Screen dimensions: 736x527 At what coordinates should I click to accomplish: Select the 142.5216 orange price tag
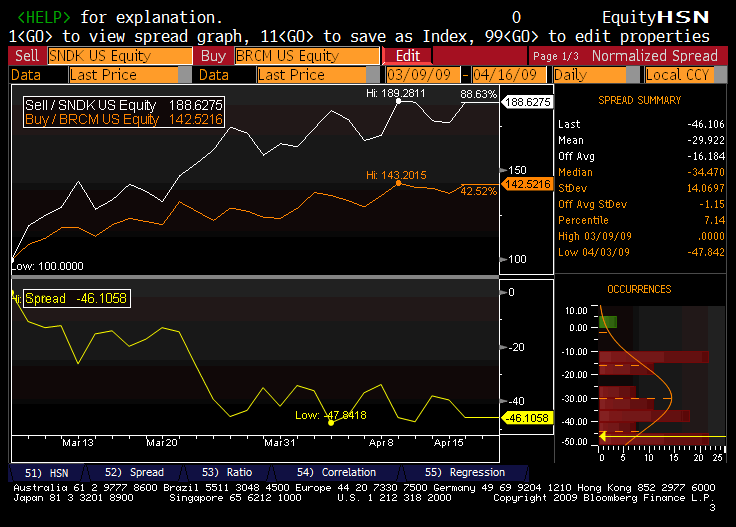click(528, 184)
